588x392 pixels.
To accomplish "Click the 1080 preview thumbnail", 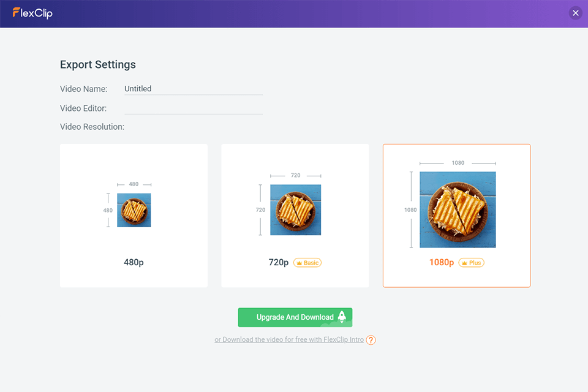I will [458, 209].
